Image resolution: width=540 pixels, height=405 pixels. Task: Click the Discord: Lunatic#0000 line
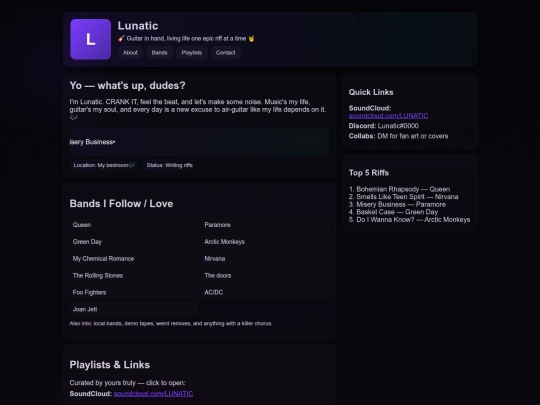384,126
